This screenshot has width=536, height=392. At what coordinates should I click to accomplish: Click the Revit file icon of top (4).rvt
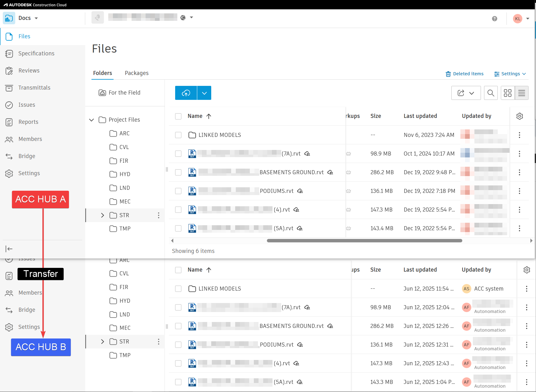click(192, 210)
